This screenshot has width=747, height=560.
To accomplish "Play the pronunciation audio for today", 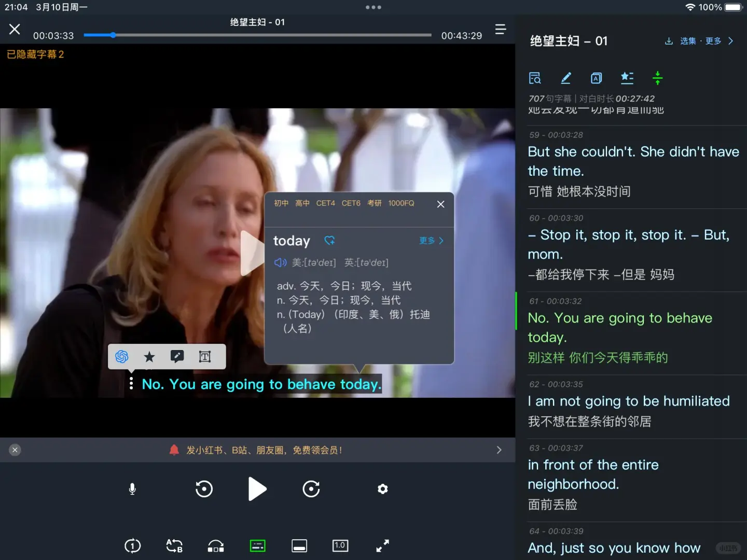I will click(280, 263).
